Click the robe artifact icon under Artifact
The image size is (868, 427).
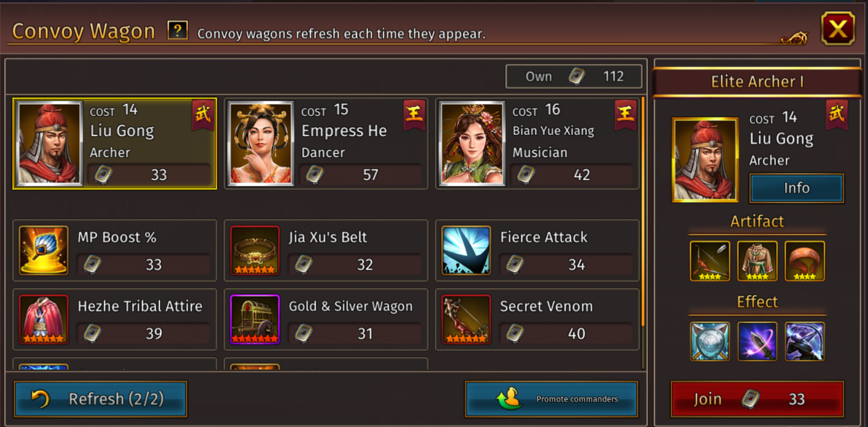point(757,261)
